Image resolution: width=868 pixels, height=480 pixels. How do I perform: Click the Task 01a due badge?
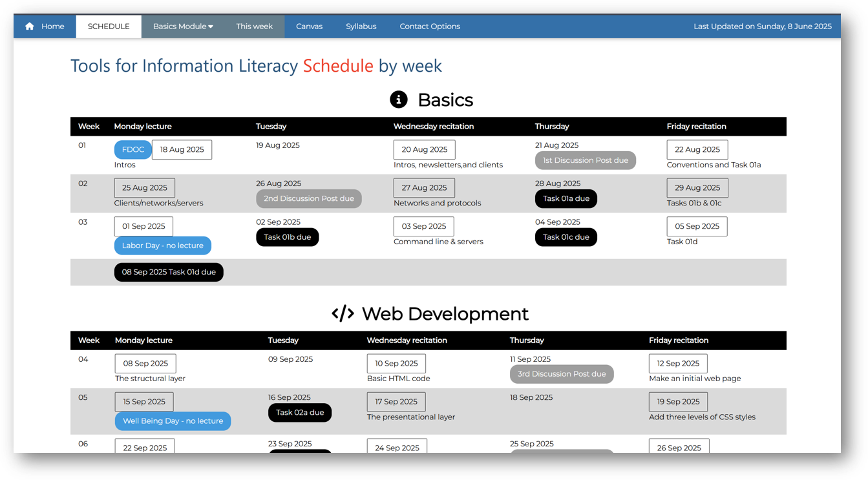coord(566,198)
